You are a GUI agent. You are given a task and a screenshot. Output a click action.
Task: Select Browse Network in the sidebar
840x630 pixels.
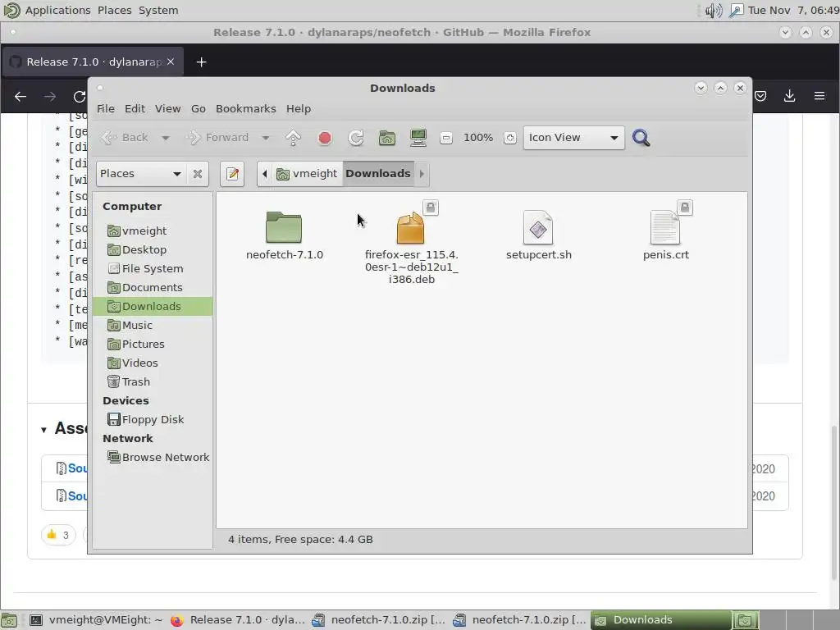tap(153, 458)
